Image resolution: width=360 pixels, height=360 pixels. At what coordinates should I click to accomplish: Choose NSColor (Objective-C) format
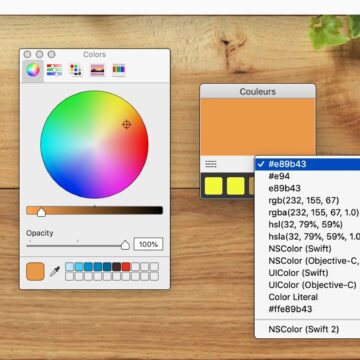[308, 261]
